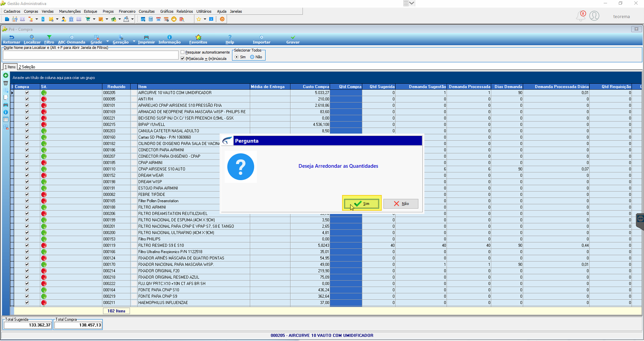Viewport: 644px width, 341px height.
Task: Click the name search input field
Action: point(91,55)
